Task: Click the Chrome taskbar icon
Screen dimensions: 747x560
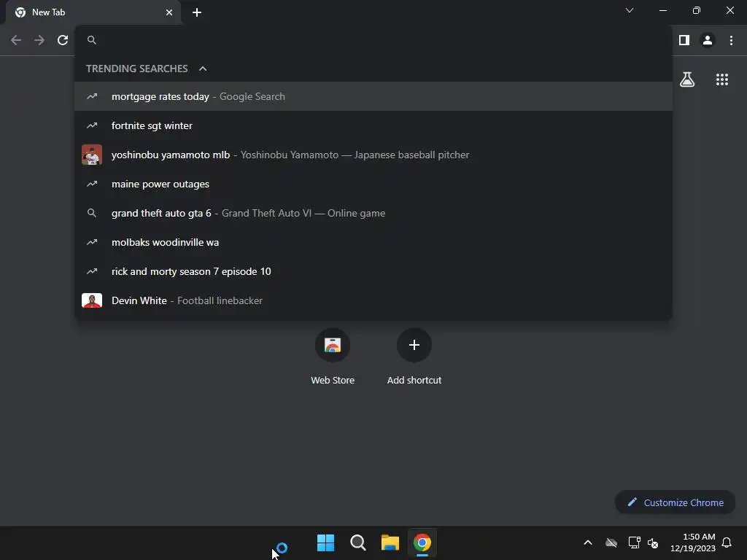Action: (422, 542)
